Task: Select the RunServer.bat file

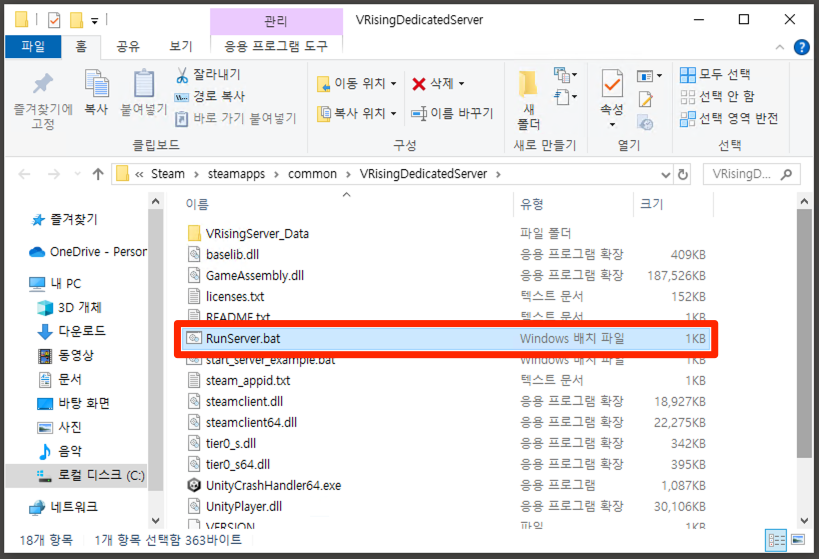Action: coord(446,339)
